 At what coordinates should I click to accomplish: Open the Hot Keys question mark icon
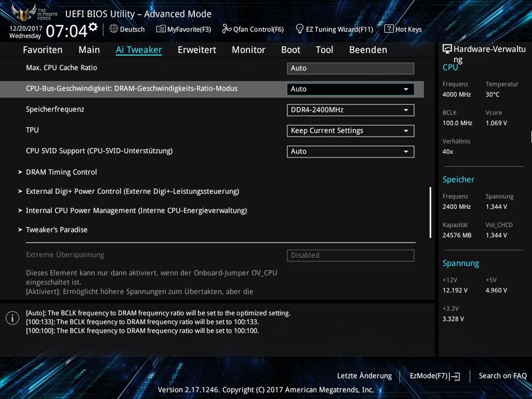click(x=389, y=29)
